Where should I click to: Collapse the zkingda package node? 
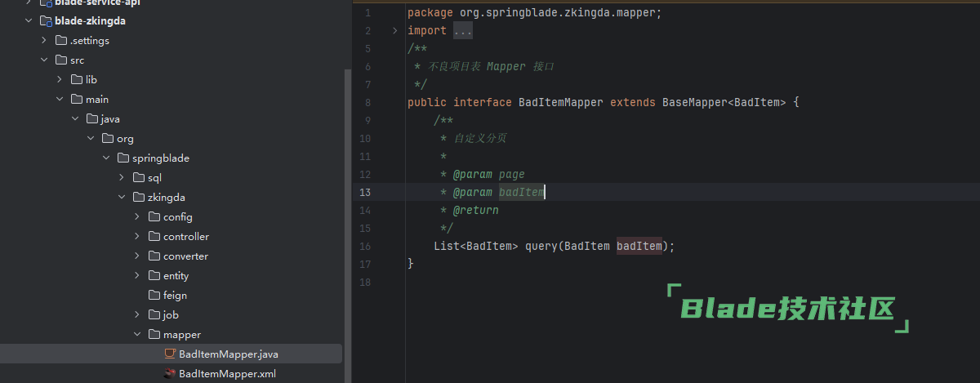[x=122, y=198]
